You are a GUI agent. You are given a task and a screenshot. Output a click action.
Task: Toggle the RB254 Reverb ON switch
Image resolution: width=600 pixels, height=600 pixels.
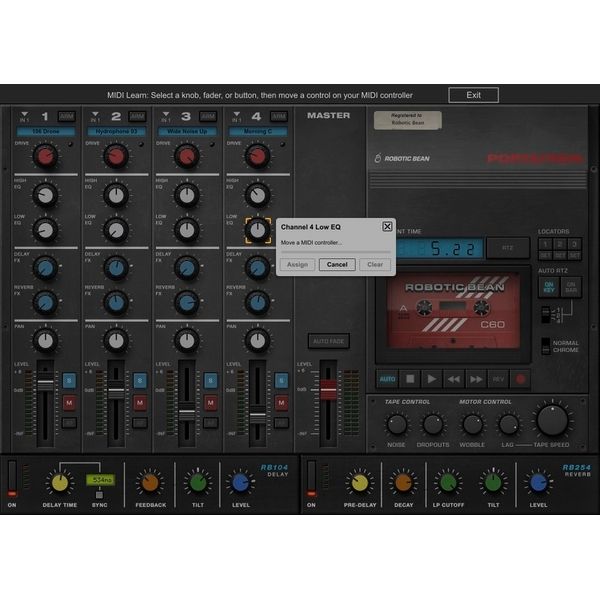pyautogui.click(x=311, y=479)
